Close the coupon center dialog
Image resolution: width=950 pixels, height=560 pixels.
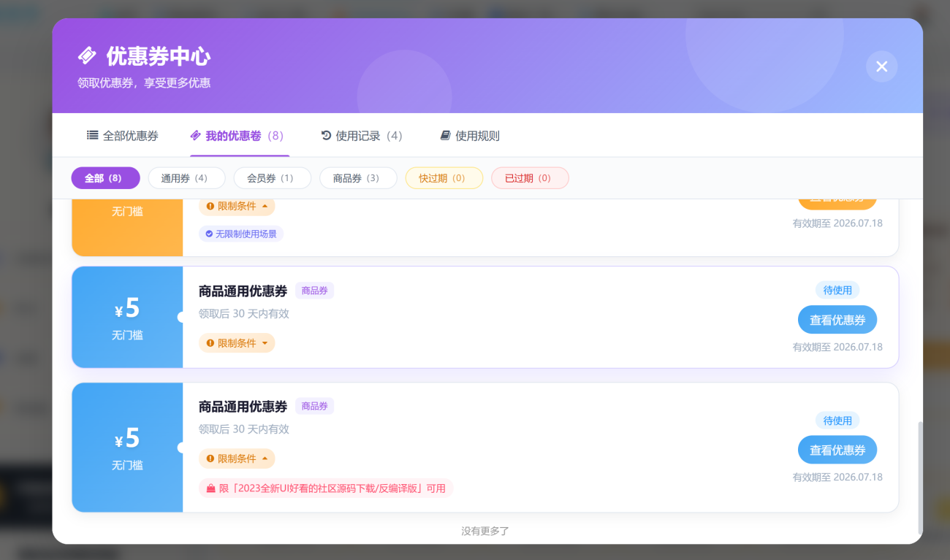pyautogui.click(x=881, y=66)
